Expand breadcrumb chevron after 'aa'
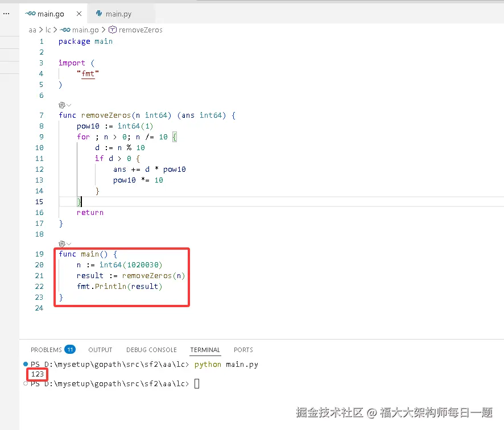The width and height of the screenshot is (504, 430). coord(41,30)
